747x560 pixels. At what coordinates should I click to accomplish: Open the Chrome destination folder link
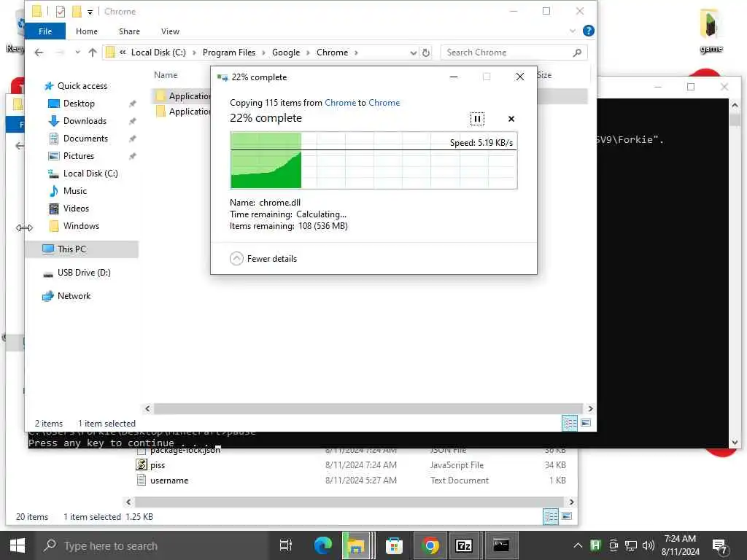[x=384, y=103]
